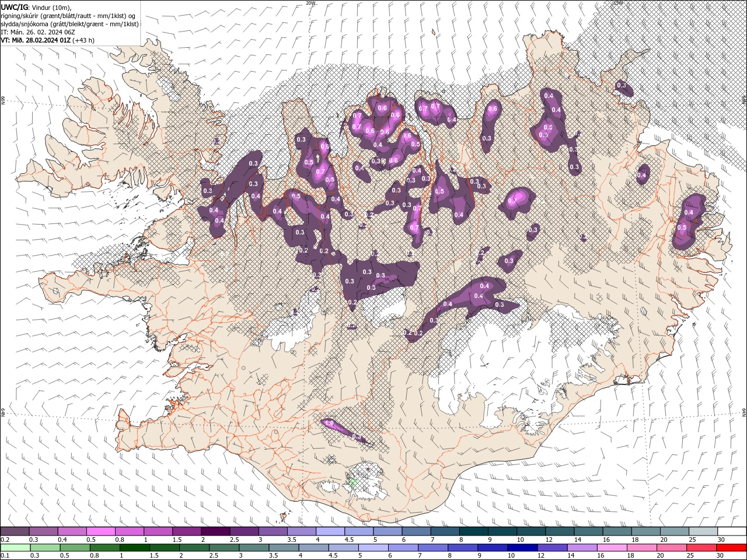This screenshot has height=560, width=747.
Task: Select the dark green 1 swatch in rain scale
Action: click(134, 548)
